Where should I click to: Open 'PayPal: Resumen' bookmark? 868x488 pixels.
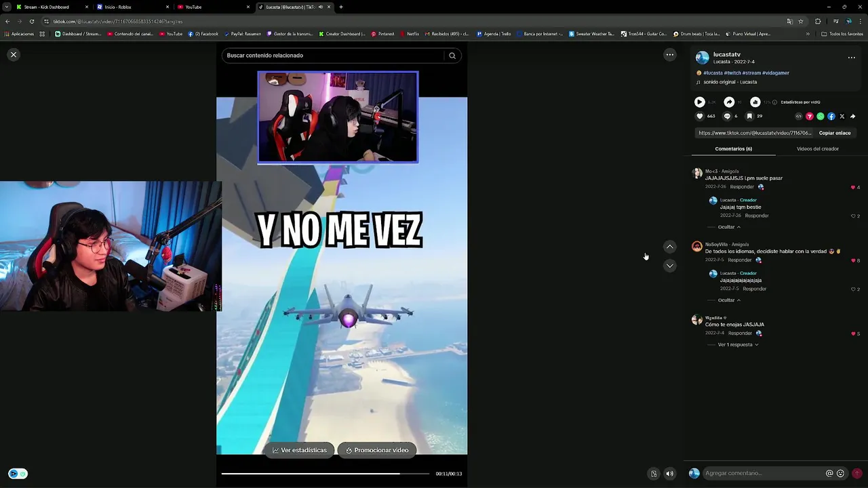[x=243, y=34]
